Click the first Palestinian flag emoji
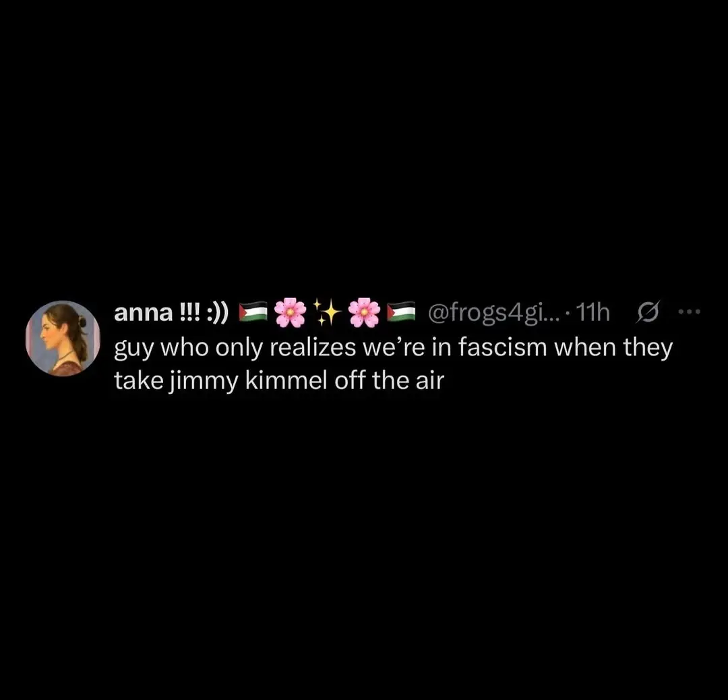 [x=253, y=312]
